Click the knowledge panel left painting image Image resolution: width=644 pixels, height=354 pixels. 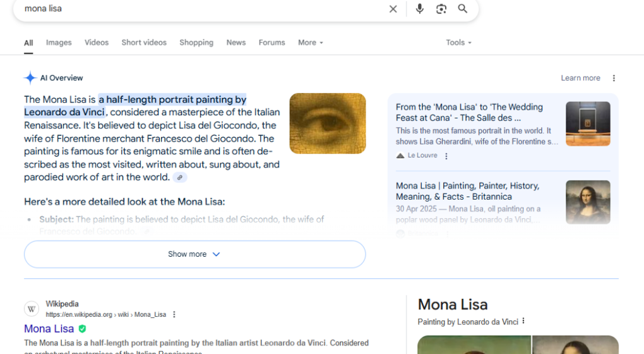474,345
